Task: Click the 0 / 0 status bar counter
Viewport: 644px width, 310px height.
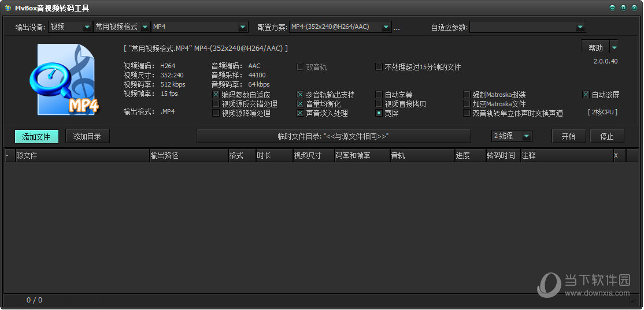Action: click(x=35, y=300)
